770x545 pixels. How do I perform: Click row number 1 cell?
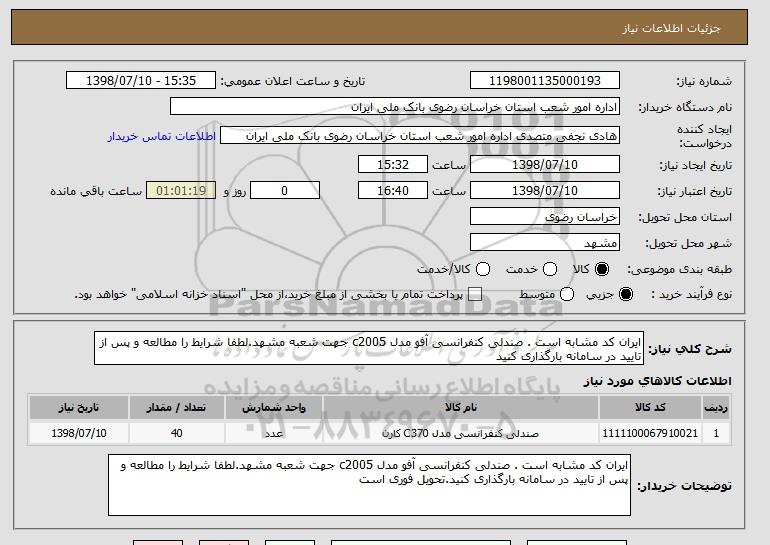[x=716, y=433]
